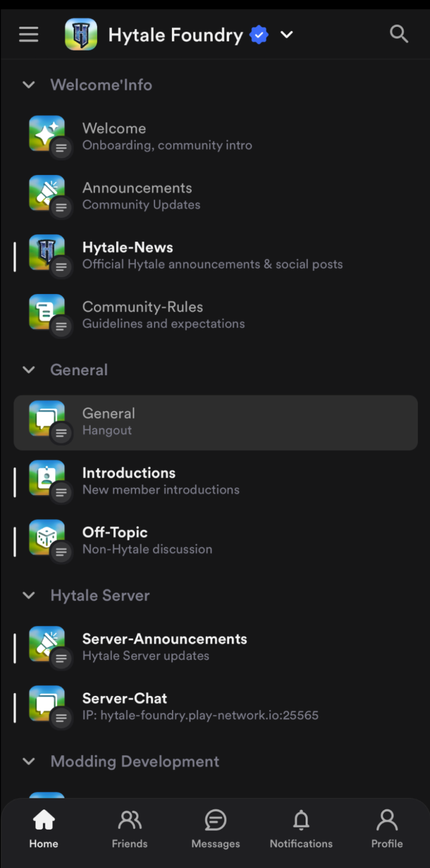Tap the Community-Rules scroll icon
Screen dimensions: 430x868
[47, 312]
